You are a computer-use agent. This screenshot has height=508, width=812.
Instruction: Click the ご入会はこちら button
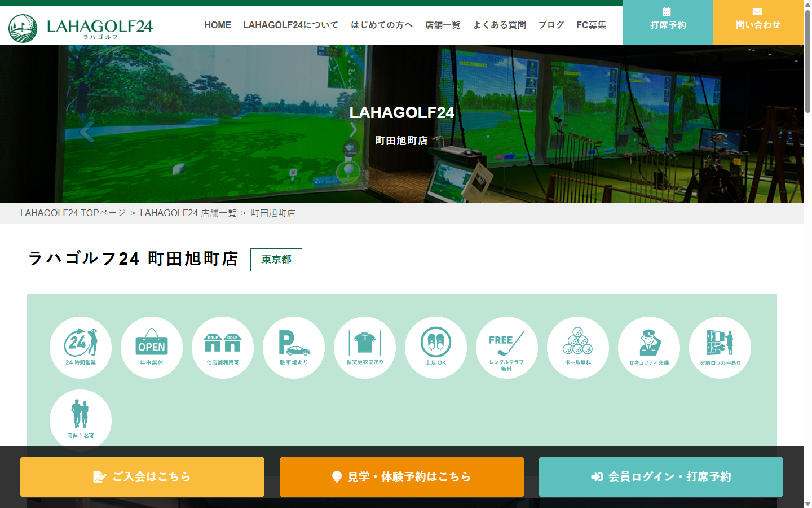coord(142,477)
